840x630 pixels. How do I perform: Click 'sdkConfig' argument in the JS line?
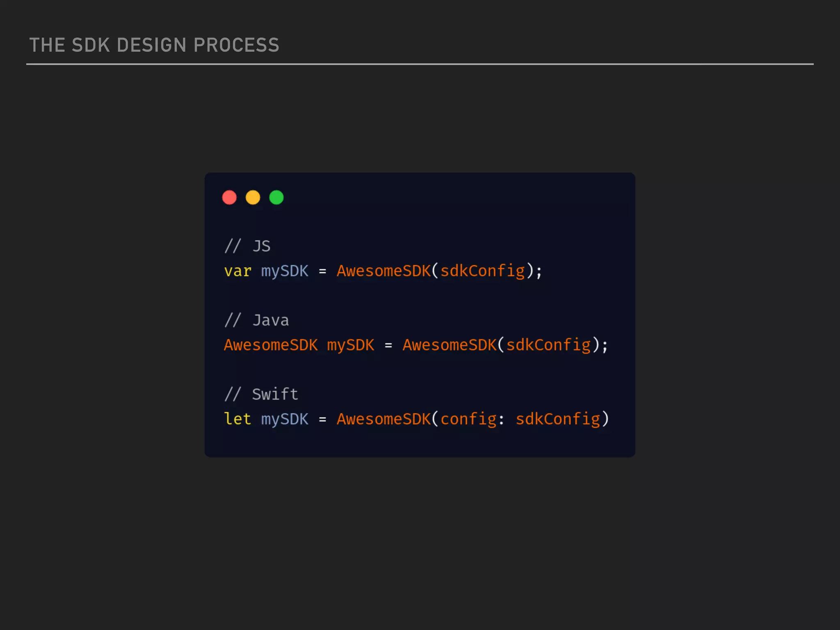click(482, 272)
